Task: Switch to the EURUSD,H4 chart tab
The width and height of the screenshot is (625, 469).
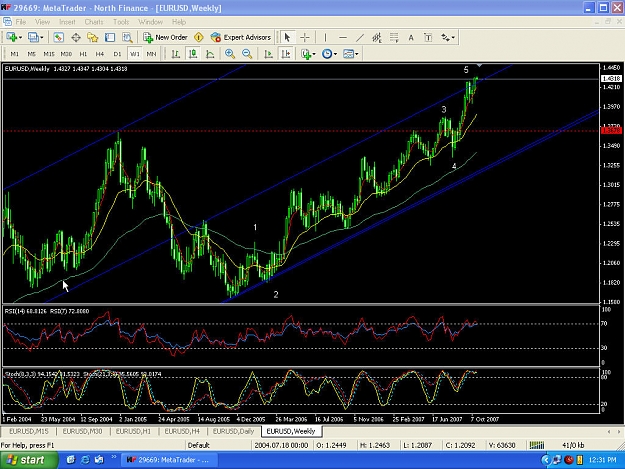Action: coord(182,432)
